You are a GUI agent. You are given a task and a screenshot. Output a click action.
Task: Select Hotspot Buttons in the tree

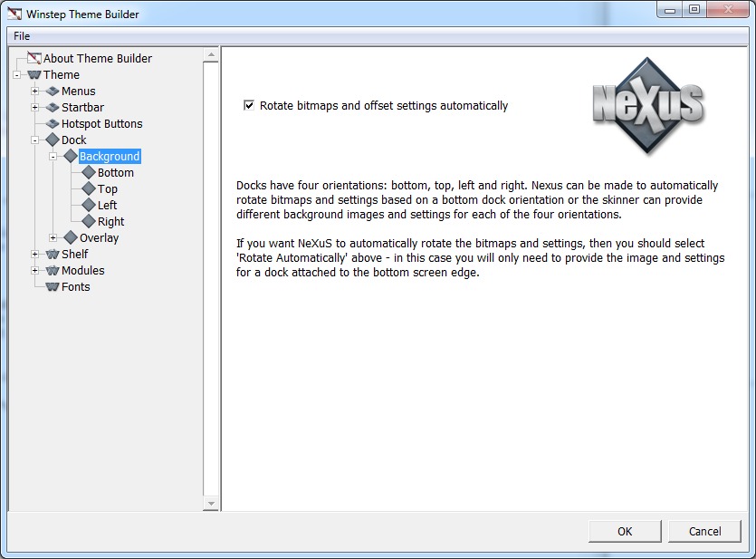[x=101, y=124]
